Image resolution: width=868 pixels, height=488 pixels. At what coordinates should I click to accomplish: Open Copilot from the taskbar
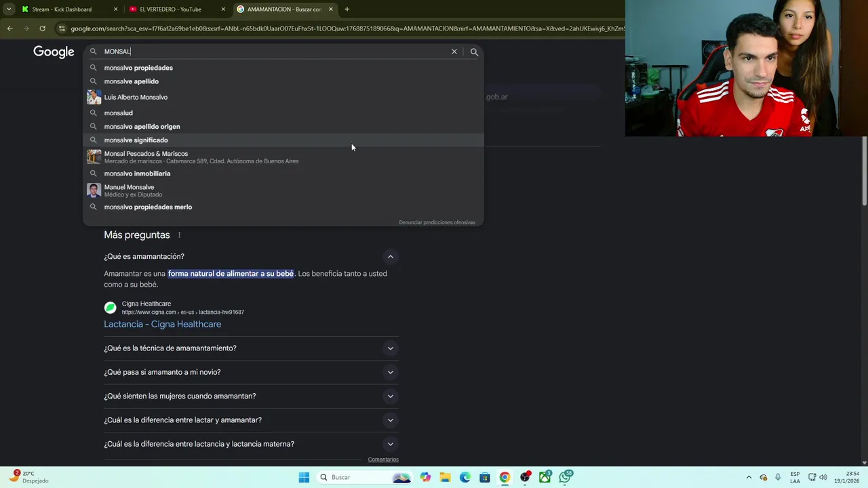(425, 477)
